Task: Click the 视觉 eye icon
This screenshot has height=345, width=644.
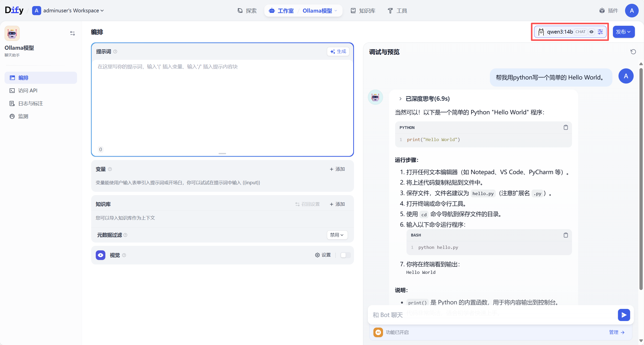Action: point(101,255)
